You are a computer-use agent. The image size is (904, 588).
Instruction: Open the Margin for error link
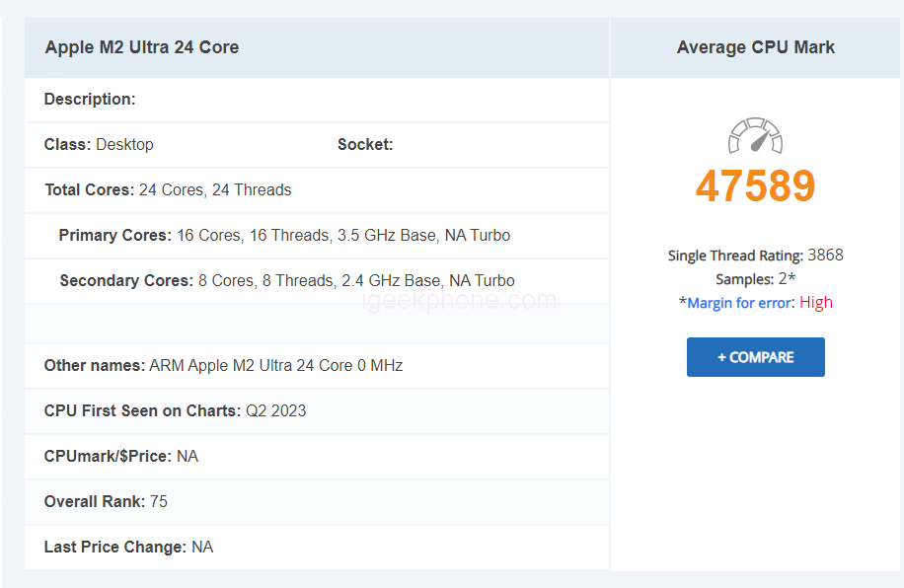739,303
